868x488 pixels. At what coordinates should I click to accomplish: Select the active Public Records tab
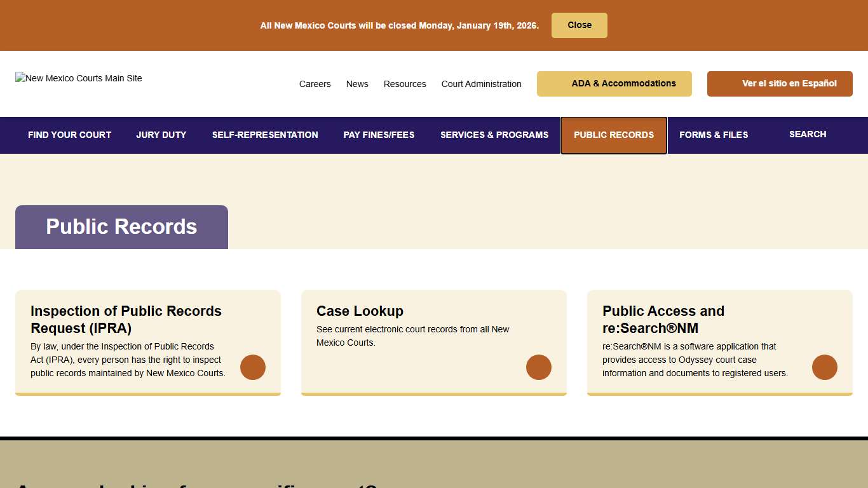(613, 135)
